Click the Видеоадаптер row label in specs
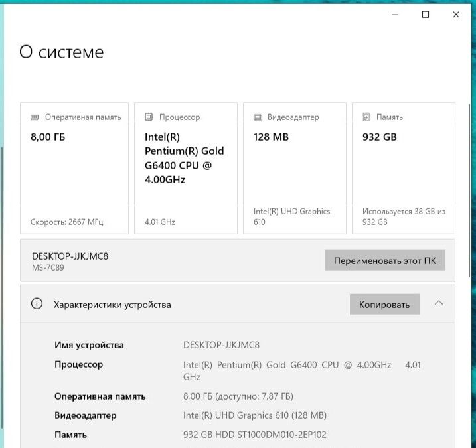 [x=85, y=415]
